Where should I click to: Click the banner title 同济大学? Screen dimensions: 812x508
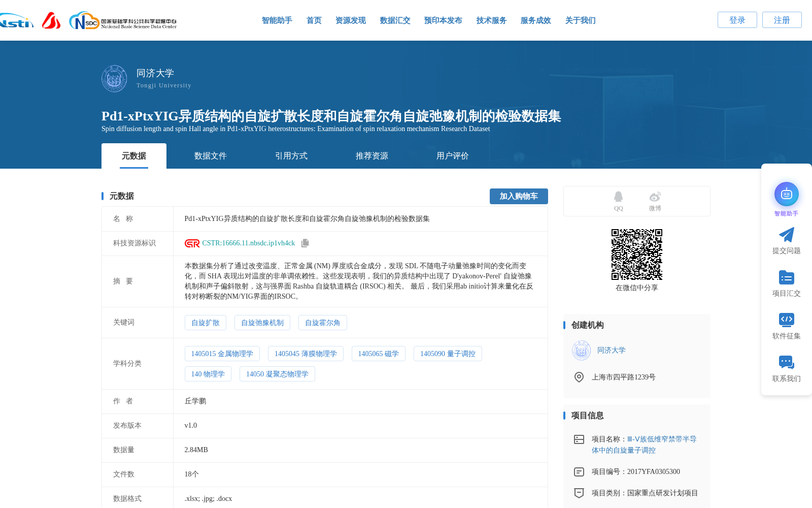[155, 73]
